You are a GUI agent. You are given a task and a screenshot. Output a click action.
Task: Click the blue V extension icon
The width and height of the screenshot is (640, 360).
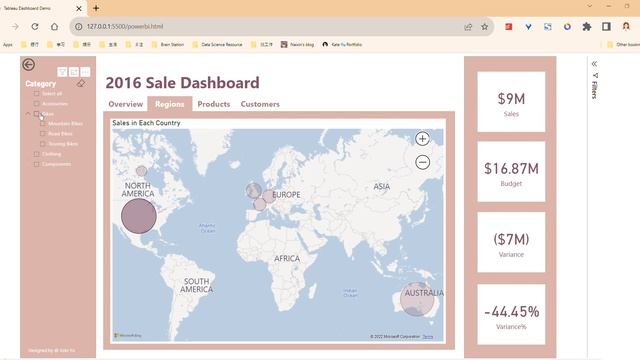point(528,27)
